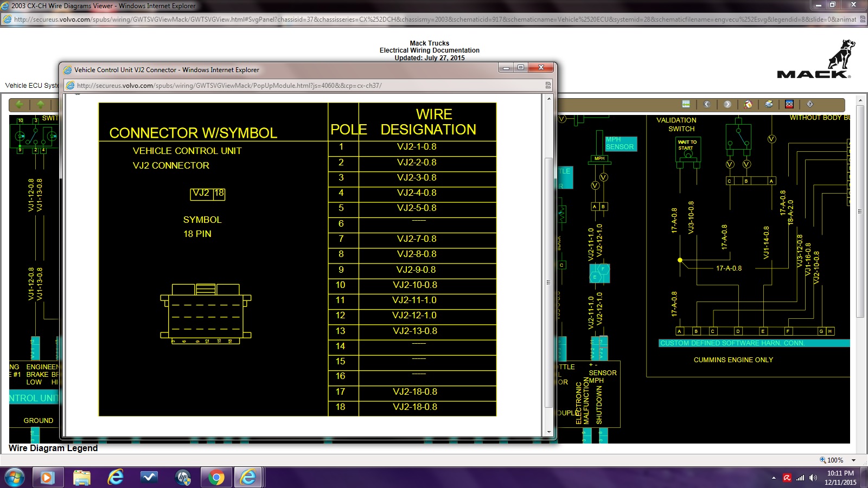Select wire designation VJ2-13-0.8
The height and width of the screenshot is (488, 868).
coord(415,331)
